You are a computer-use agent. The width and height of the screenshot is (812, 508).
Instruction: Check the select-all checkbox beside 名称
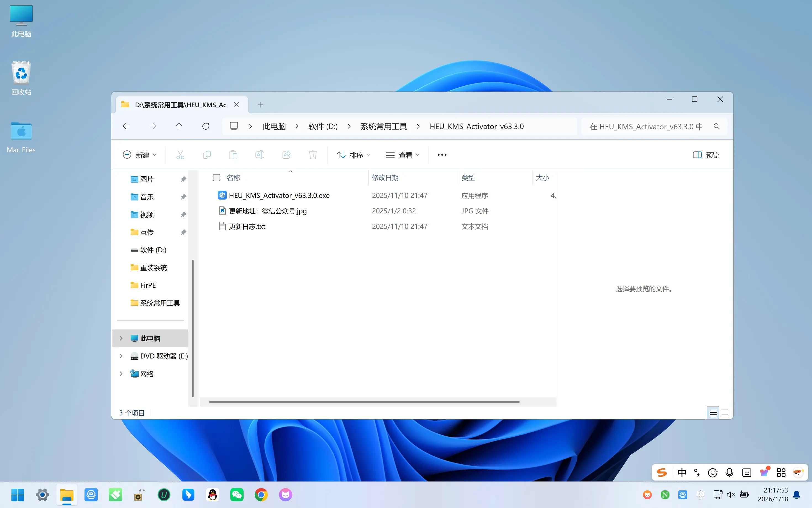(217, 178)
